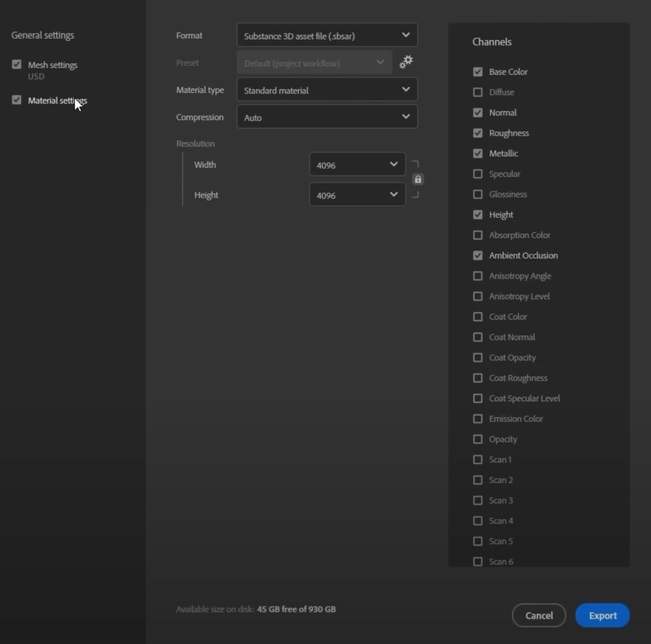
Task: Enable the Emission Color channel
Action: (x=478, y=419)
